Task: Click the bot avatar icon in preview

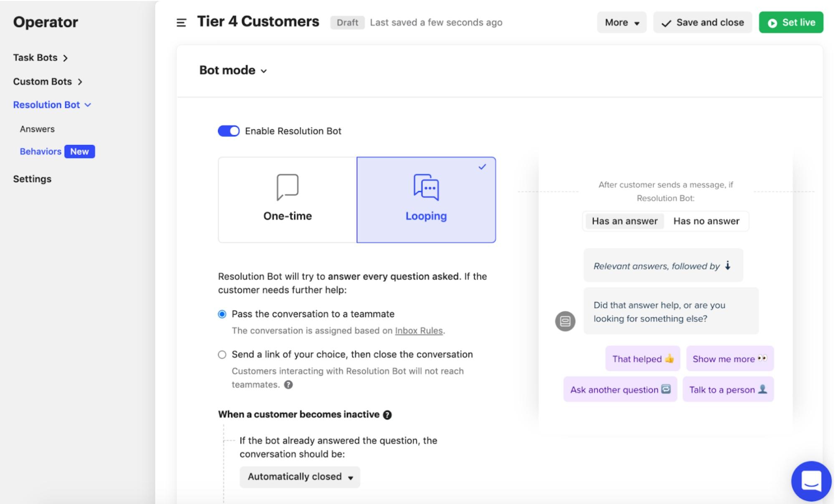Action: [x=565, y=321]
